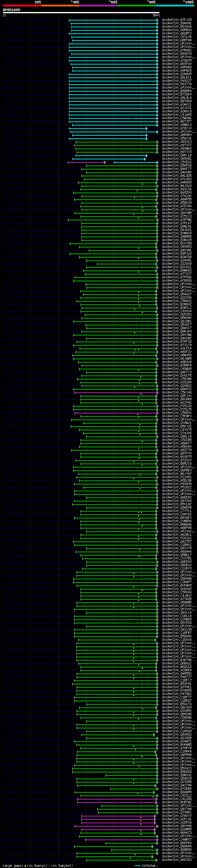This screenshot has height=868, width=197.
Task: Click the white query sequence ruler bar
Action: click(81, 12)
